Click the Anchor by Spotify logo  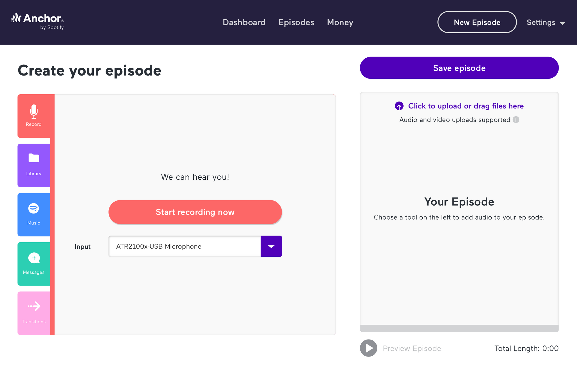[38, 20]
